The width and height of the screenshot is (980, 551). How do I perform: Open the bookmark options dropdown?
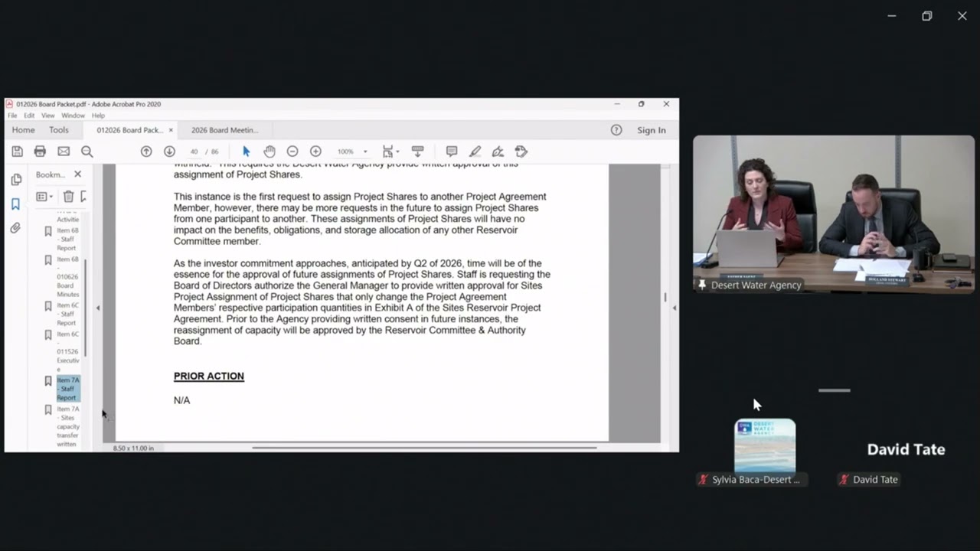click(x=44, y=197)
